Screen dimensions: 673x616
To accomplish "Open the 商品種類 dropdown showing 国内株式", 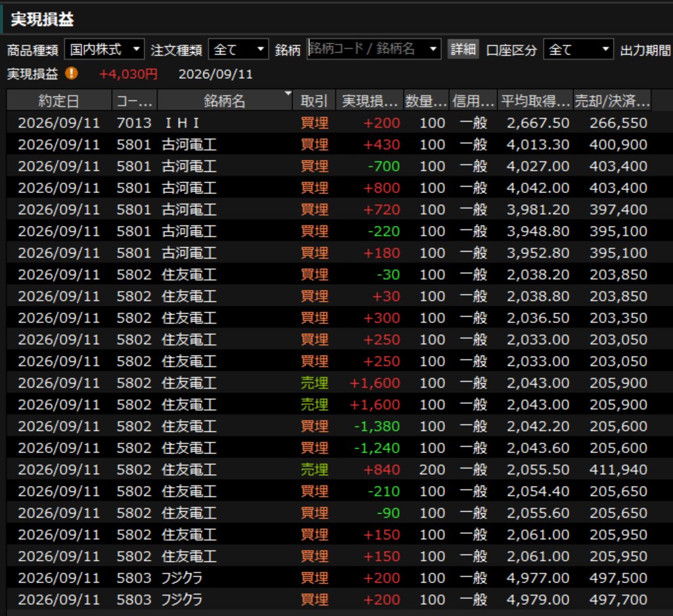I will click(104, 49).
